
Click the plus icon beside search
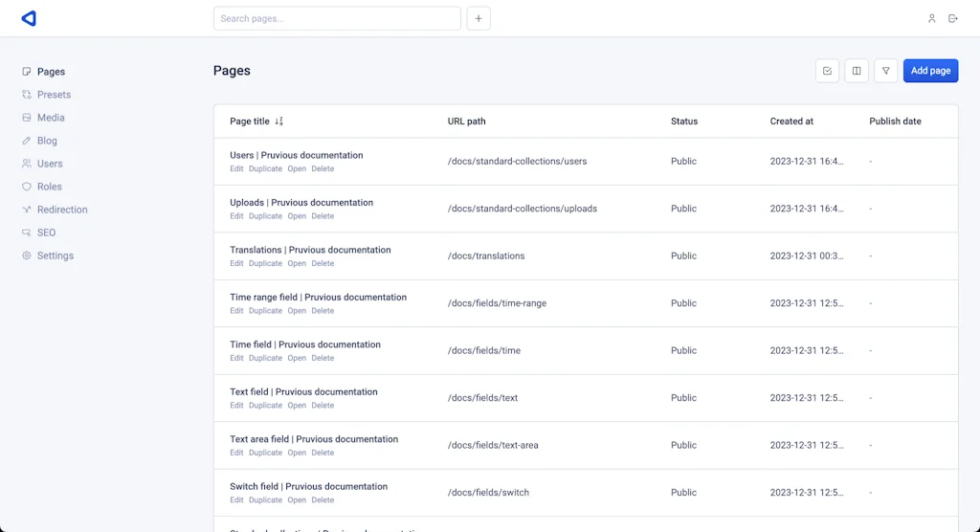click(x=479, y=18)
